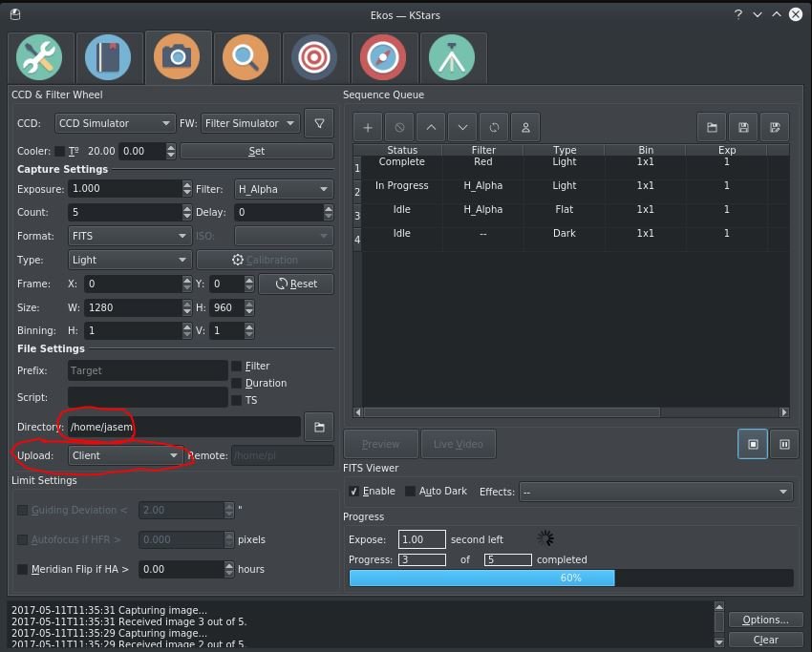
Task: Click the Calibration gear button
Action: [x=265, y=260]
